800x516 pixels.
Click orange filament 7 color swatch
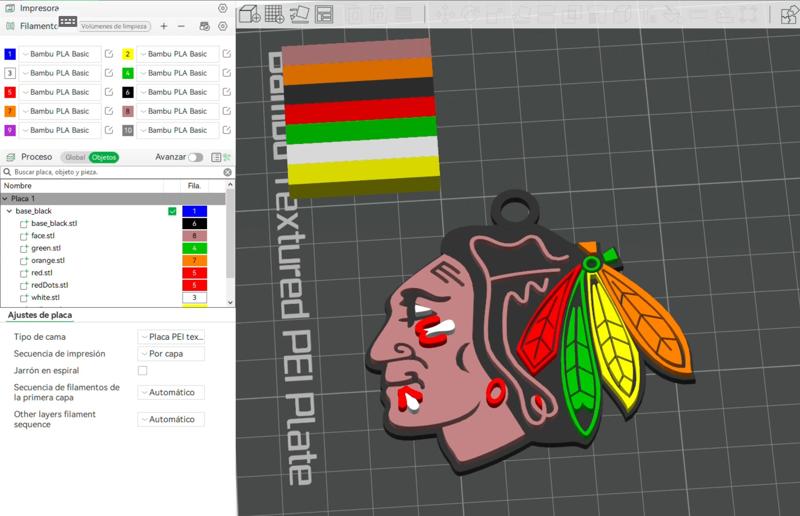[10, 111]
